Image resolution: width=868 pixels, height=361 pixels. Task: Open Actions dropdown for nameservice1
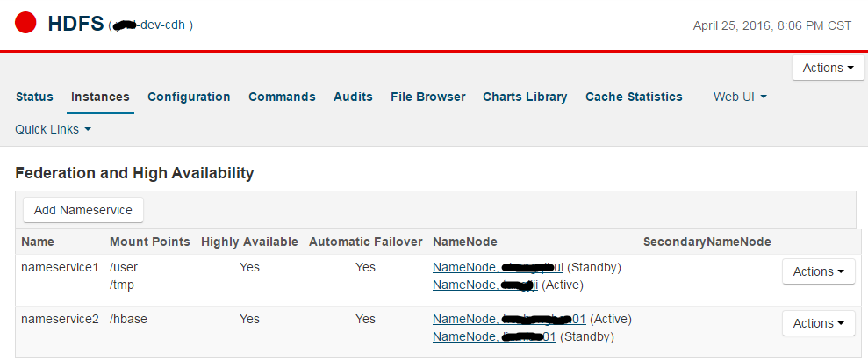(x=818, y=271)
